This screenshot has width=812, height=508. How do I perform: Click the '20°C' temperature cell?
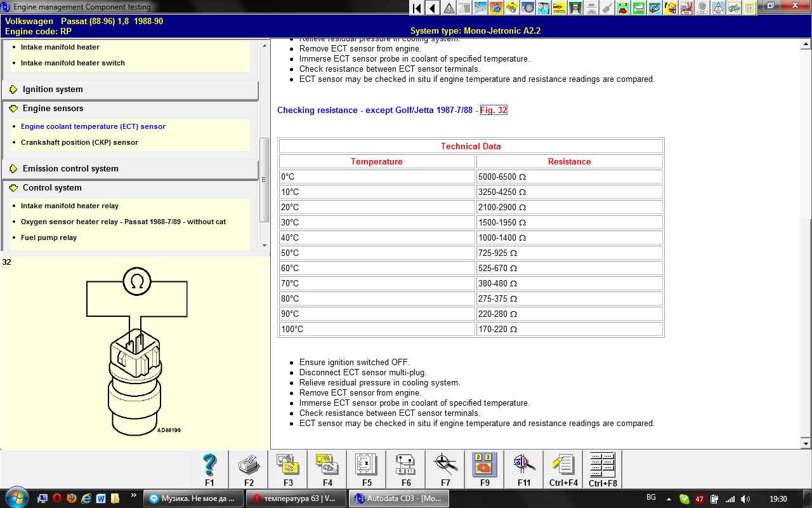click(377, 207)
